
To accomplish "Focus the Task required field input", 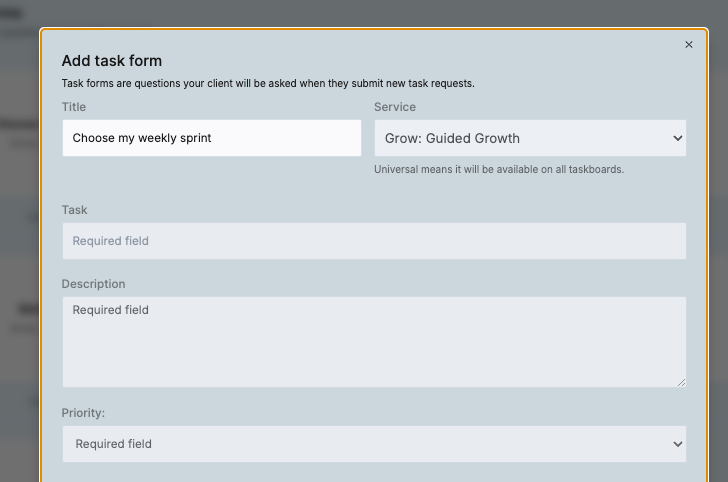I will [374, 241].
